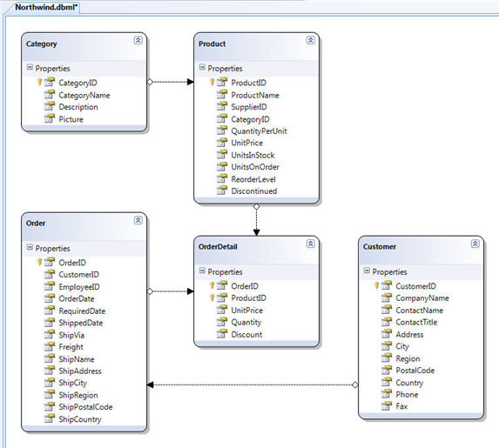Switch to the Northwind.dbml tab
The height and width of the screenshot is (448, 499).
click(x=46, y=7)
